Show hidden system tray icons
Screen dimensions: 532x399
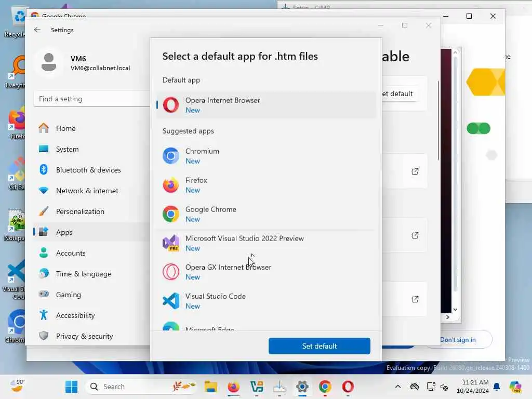point(398,387)
